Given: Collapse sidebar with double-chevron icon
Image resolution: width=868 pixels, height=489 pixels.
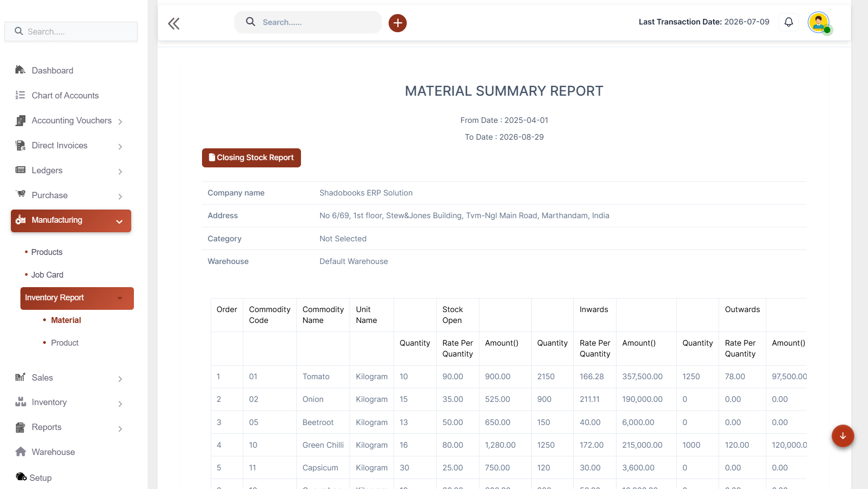Looking at the screenshot, I should click(173, 23).
